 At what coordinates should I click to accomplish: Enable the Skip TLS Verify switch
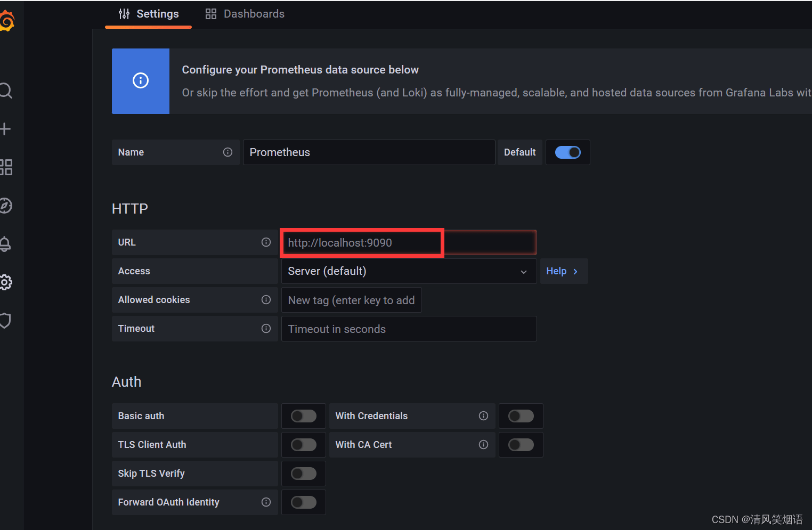[304, 474]
